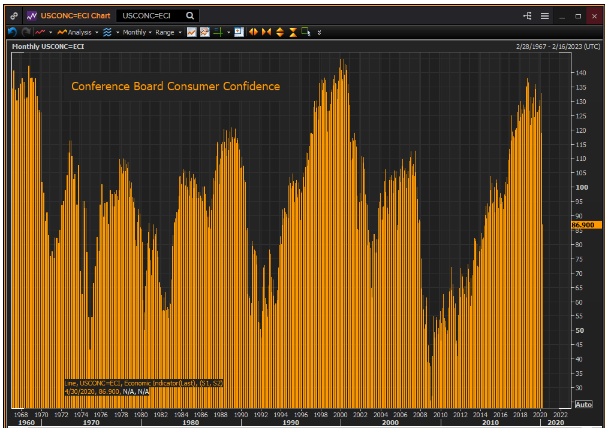
Task: Toggle the green crosshair tool
Action: 218,32
